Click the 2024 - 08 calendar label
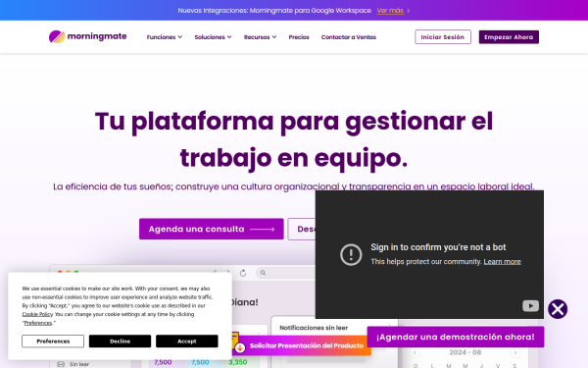The height and width of the screenshot is (368, 588). coord(465,352)
